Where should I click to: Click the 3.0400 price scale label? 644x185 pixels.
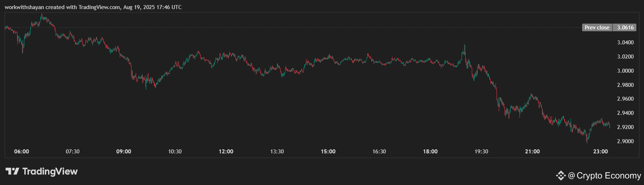click(625, 43)
